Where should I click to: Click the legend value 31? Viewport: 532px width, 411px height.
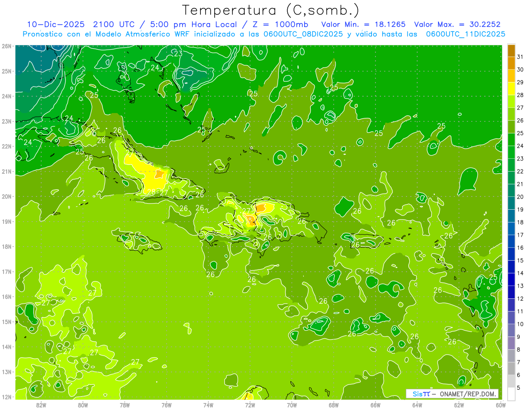(520, 56)
